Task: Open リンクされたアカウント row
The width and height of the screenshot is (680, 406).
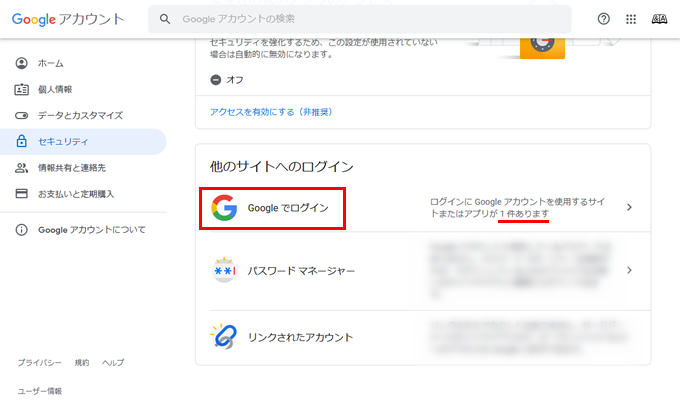Action: point(423,337)
